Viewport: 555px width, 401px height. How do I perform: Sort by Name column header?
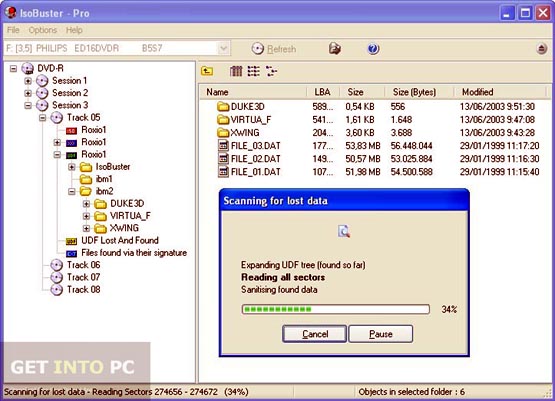click(x=253, y=92)
